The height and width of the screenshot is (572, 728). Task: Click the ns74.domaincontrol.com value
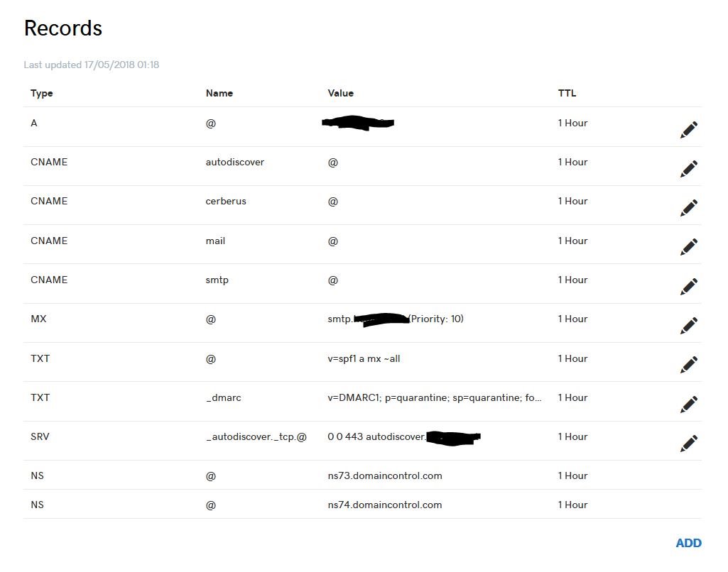[x=385, y=505]
